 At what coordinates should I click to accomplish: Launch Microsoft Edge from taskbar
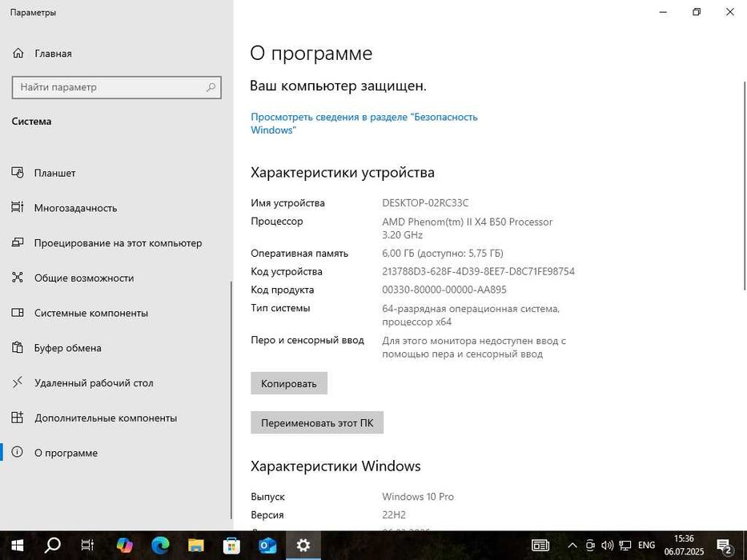pyautogui.click(x=160, y=546)
